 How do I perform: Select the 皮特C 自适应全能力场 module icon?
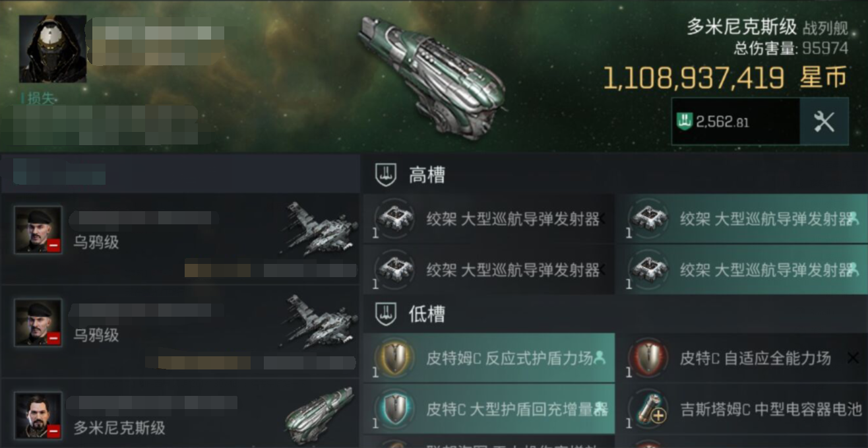[647, 358]
